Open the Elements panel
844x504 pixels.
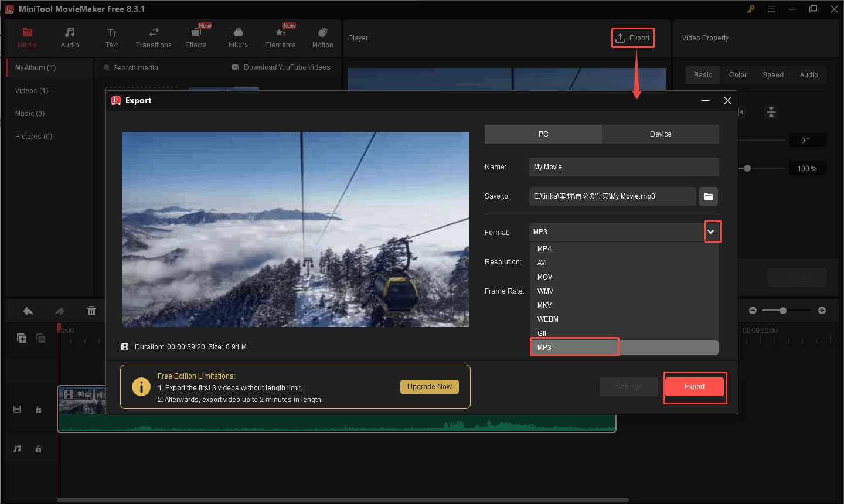[280, 38]
